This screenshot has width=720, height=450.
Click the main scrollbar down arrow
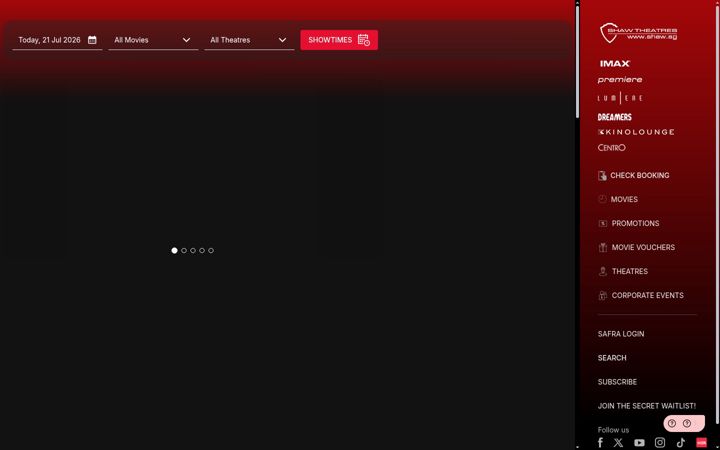click(x=577, y=447)
